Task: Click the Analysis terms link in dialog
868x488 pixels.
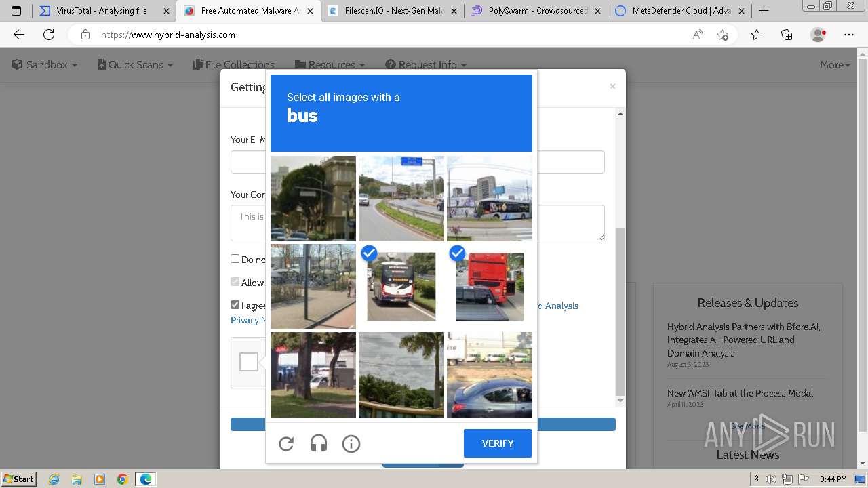Action: [x=557, y=306]
